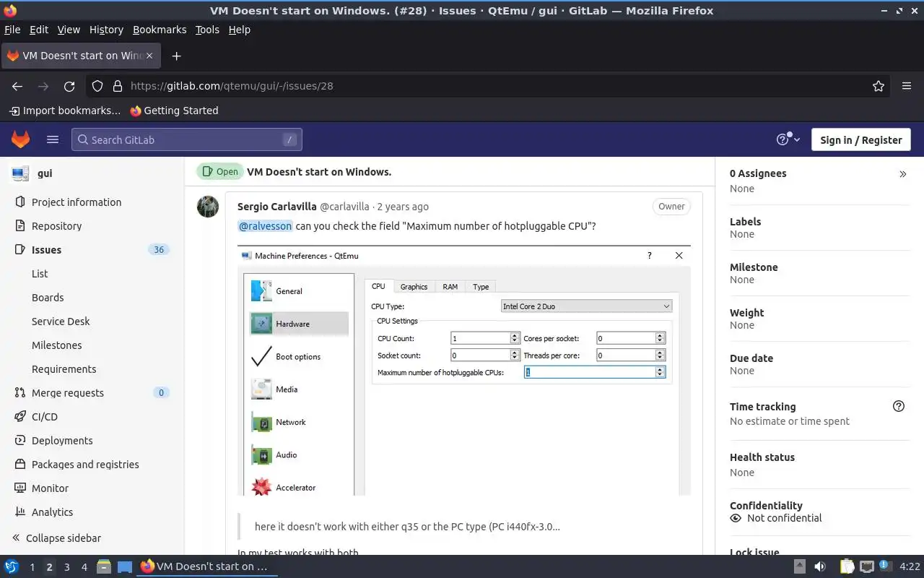The height and width of the screenshot is (578, 924).
Task: Click the Packages and registries icon
Action: (x=20, y=465)
